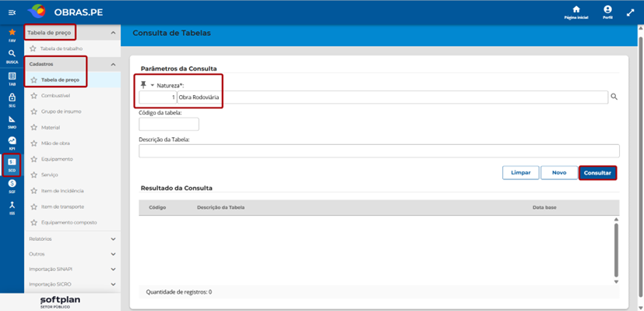Open the SGF dollar module icon
Image resolution: width=644 pixels, height=311 pixels.
click(x=12, y=183)
